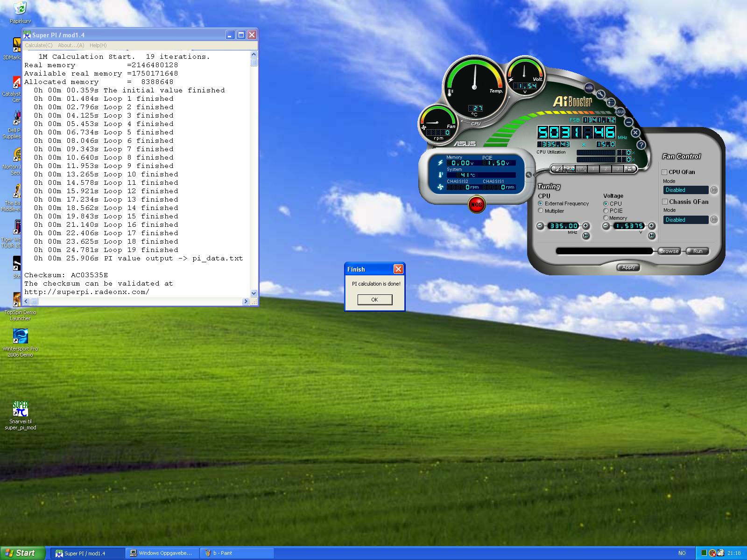The image size is (747, 560).
Task: Open the Windows Start menu
Action: pyautogui.click(x=23, y=553)
